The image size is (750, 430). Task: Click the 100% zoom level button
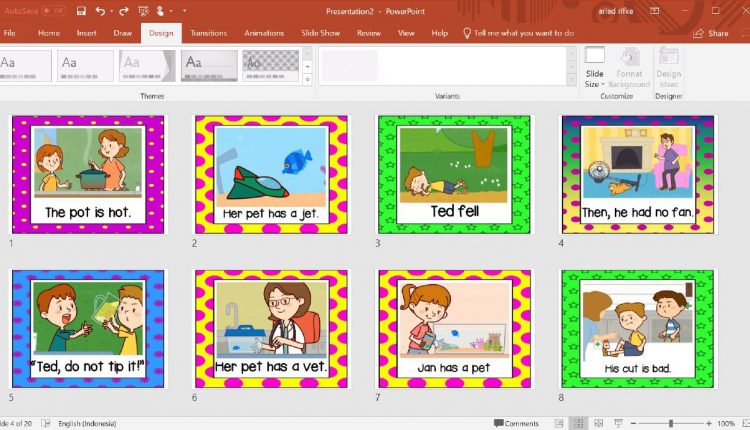726,423
